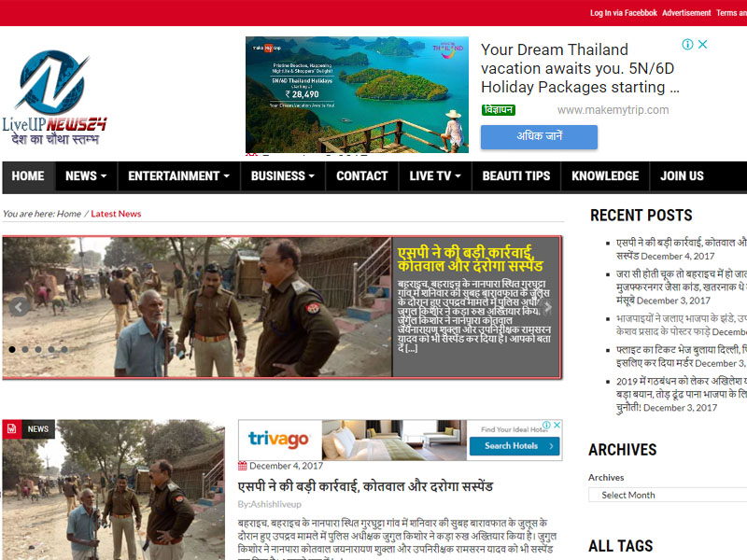Switch to the BEAUTI TIPS section
This screenshot has height=560, width=747.
coord(515,176)
